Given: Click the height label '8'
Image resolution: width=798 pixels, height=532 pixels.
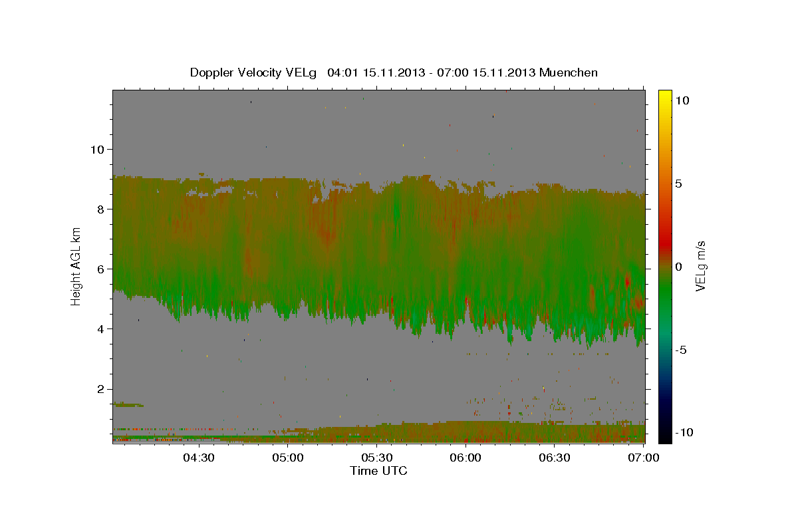Looking at the screenshot, I should [99, 209].
